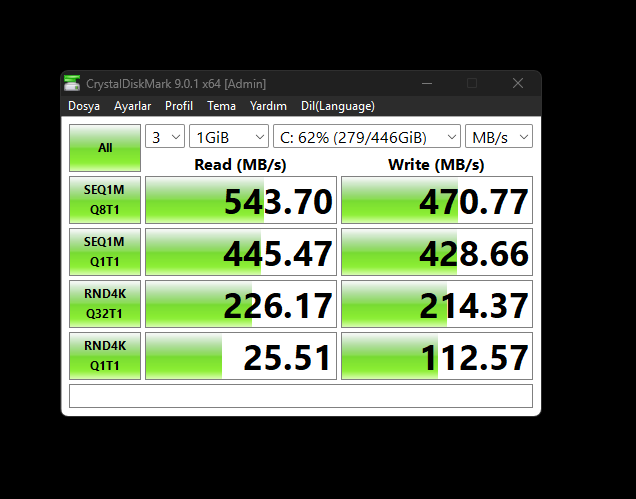636x499 pixels.
Task: Select the 445.47 read result
Action: coord(241,252)
